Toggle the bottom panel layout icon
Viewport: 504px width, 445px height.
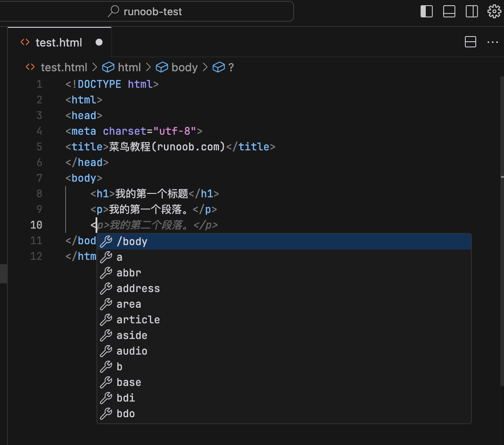click(x=449, y=11)
